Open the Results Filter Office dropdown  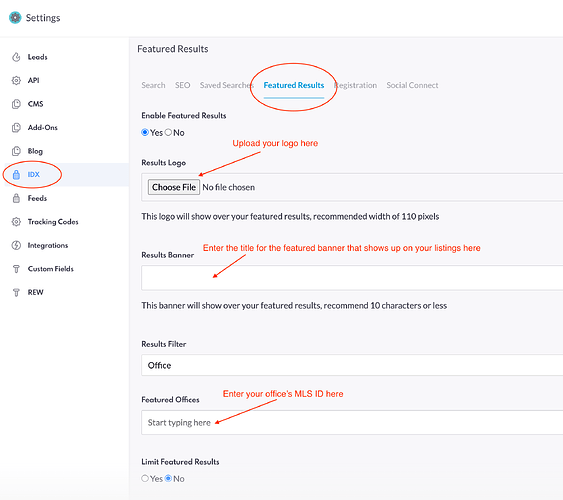click(x=352, y=365)
